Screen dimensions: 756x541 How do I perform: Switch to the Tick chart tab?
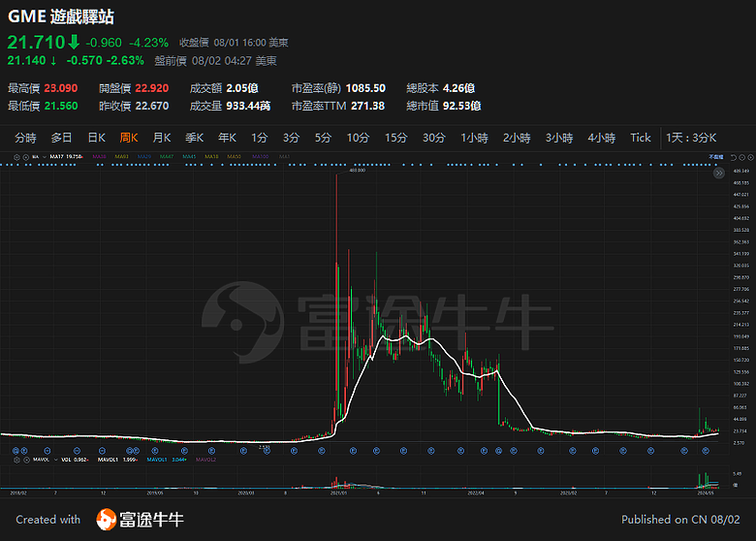[x=641, y=138]
